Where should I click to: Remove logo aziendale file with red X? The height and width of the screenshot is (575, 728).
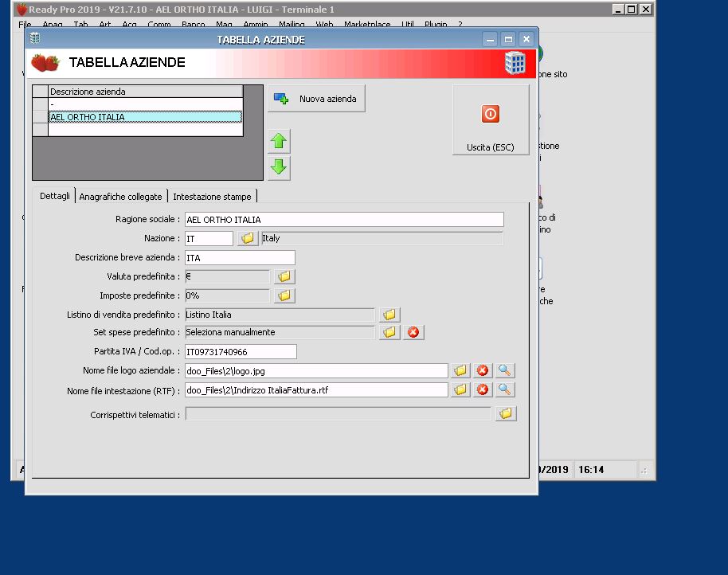click(483, 370)
